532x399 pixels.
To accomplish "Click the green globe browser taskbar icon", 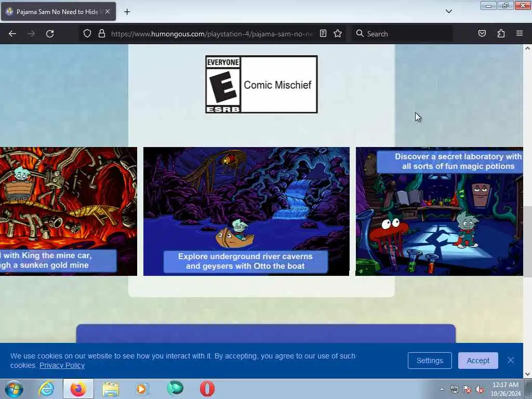I will coord(175,389).
